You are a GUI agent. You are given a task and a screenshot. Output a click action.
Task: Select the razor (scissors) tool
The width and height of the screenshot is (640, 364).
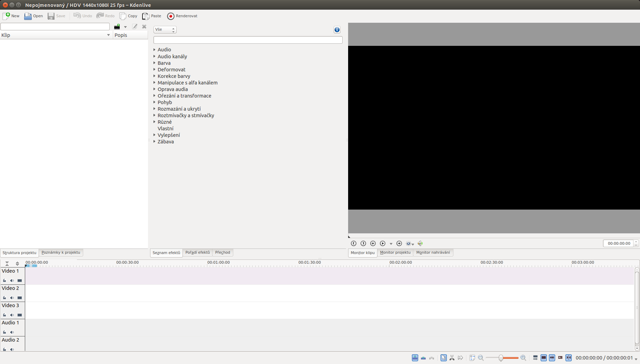click(x=452, y=358)
